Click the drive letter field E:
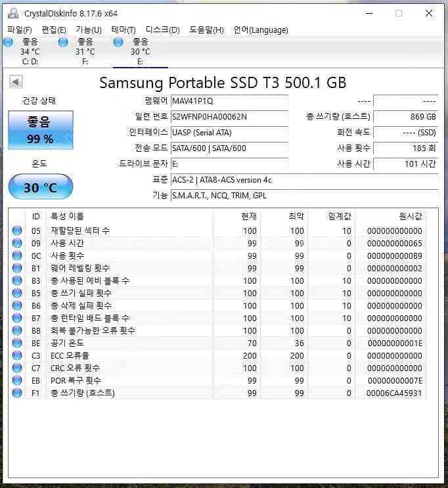This screenshot has height=488, width=448. point(229,164)
